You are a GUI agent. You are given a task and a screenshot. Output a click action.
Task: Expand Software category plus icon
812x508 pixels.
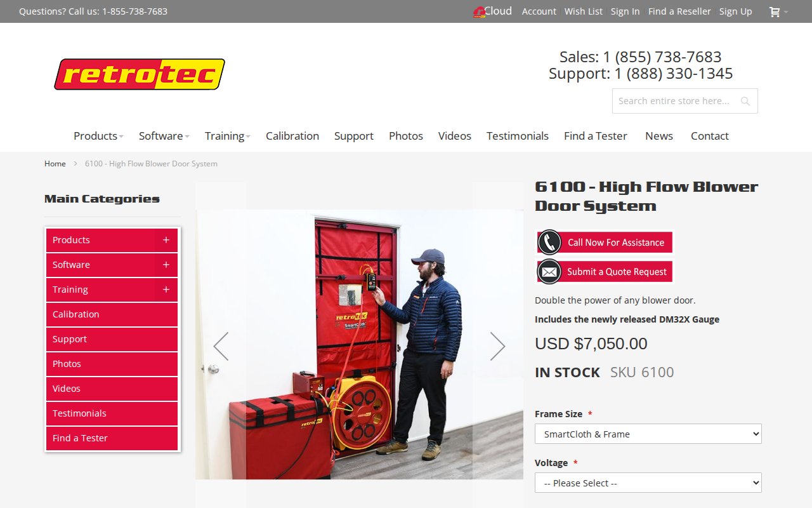tap(166, 265)
